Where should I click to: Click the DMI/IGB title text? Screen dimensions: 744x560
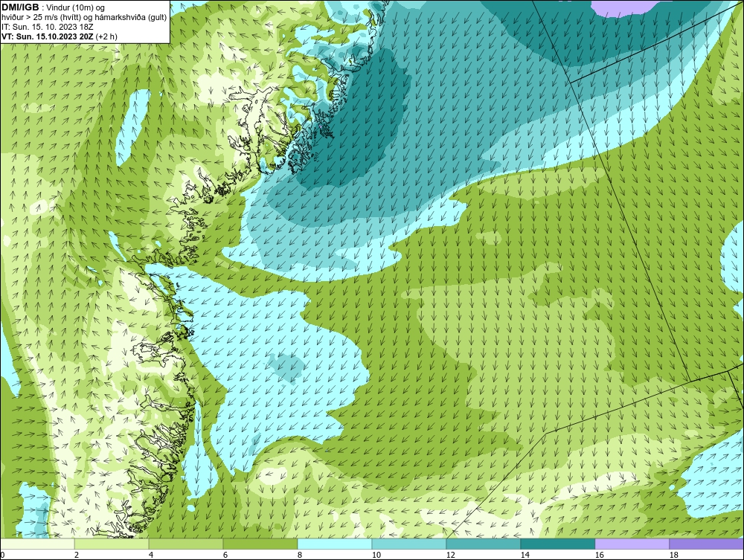tap(20, 7)
